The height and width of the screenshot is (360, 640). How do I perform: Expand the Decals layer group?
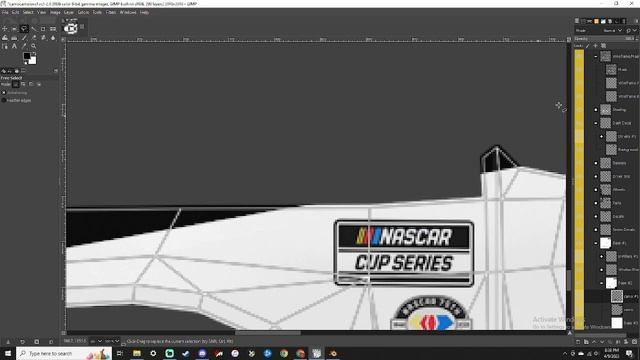coord(596,216)
